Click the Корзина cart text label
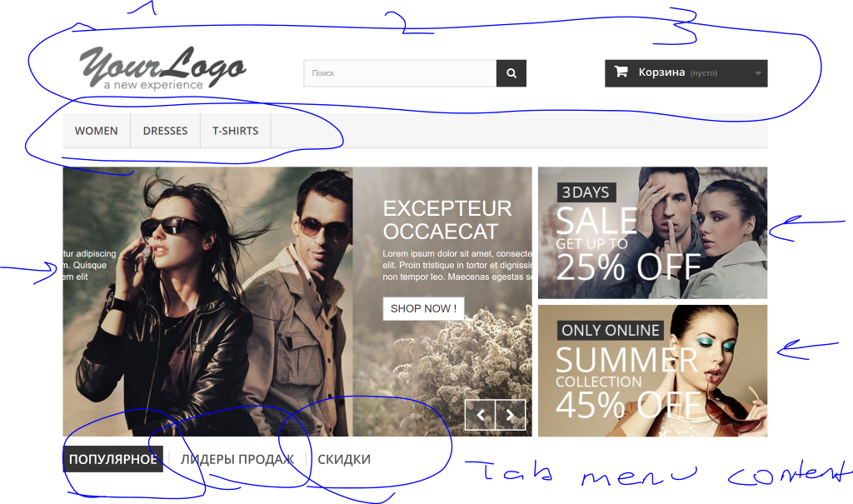 (x=661, y=72)
